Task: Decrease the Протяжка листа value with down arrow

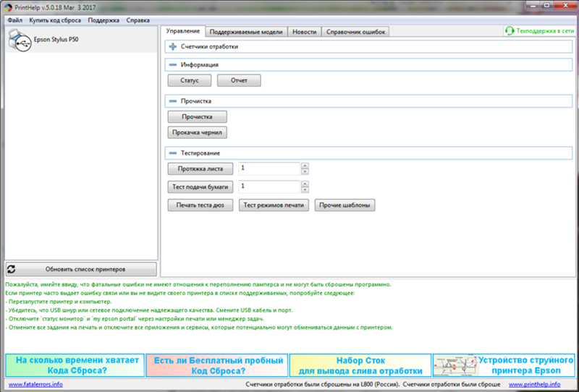Action: [x=305, y=172]
